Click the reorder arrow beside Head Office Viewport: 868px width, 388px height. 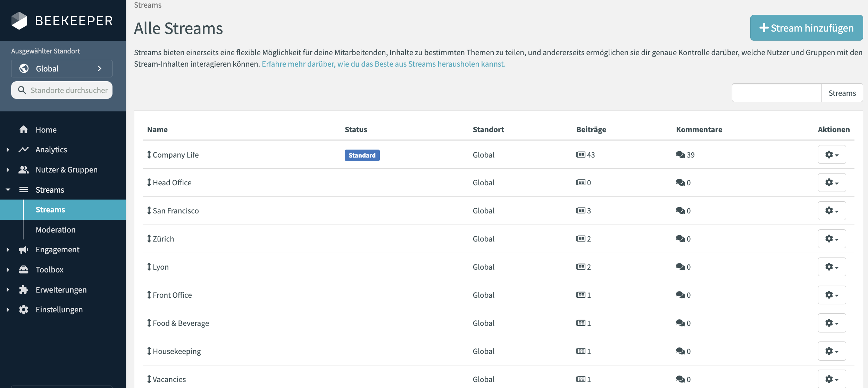click(149, 182)
